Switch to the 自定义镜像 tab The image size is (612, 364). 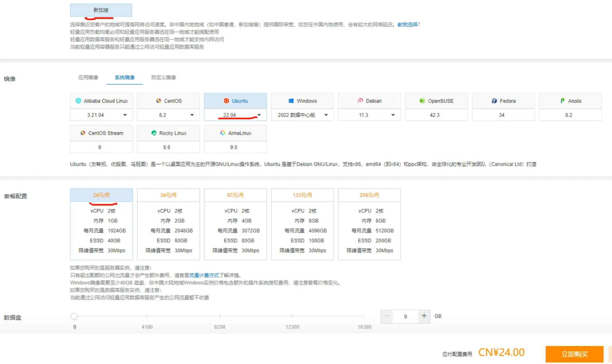click(163, 78)
